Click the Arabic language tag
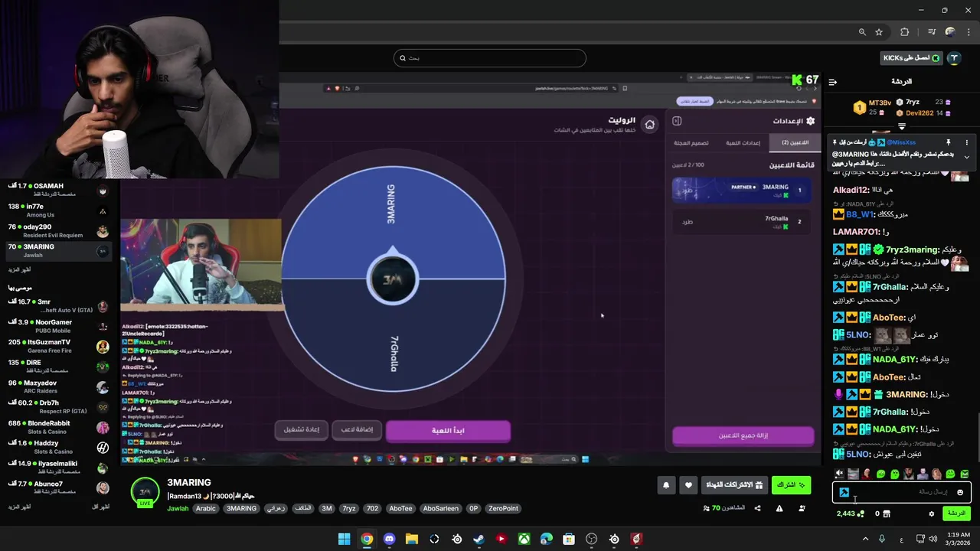Image resolution: width=980 pixels, height=551 pixels. click(206, 509)
